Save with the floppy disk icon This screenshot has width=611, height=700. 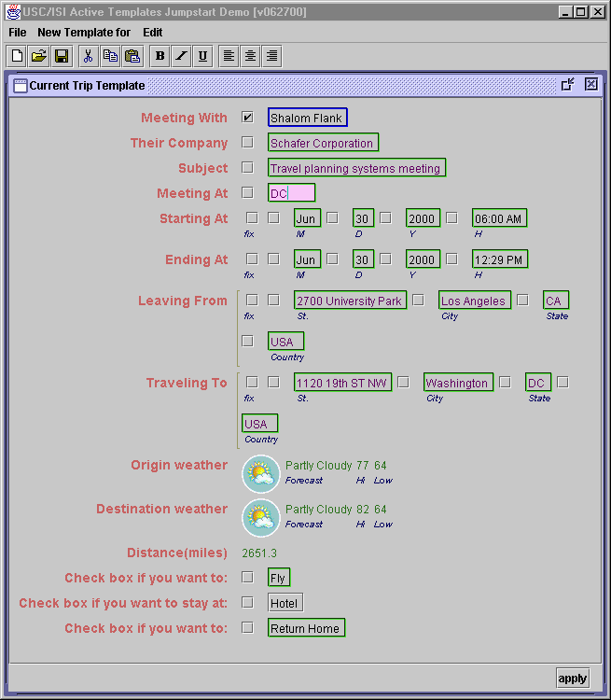tap(62, 56)
